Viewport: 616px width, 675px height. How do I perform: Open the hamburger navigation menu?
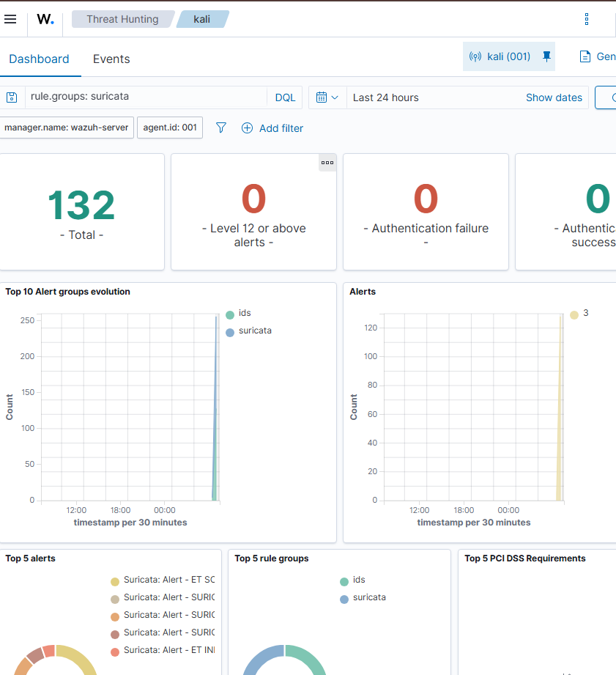[x=10, y=19]
